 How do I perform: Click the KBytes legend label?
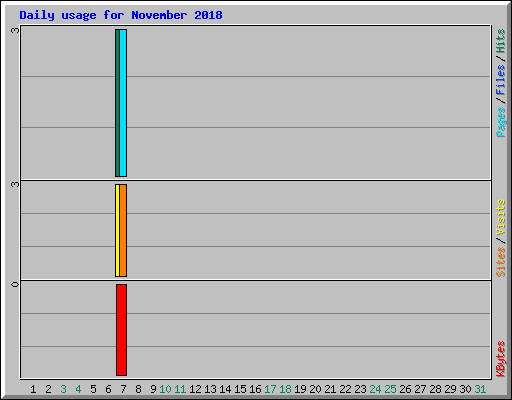(500, 359)
